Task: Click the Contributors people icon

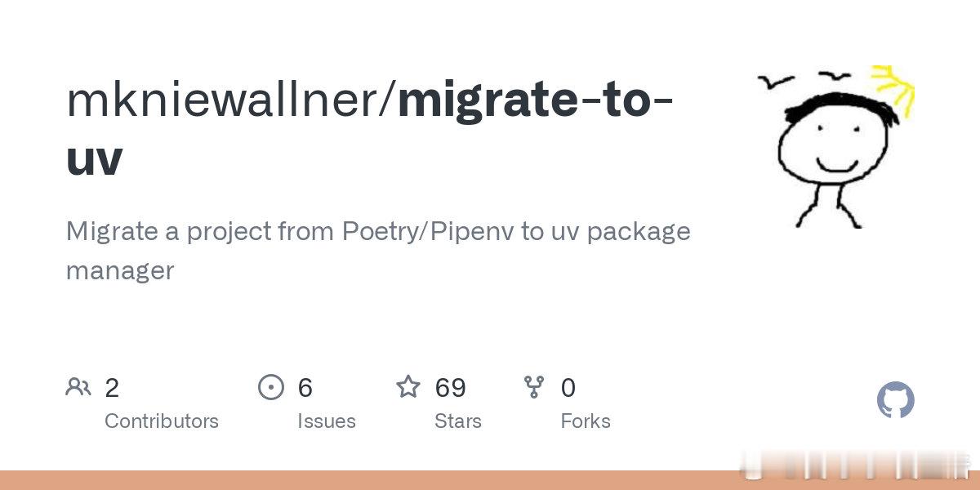Action: (78, 387)
